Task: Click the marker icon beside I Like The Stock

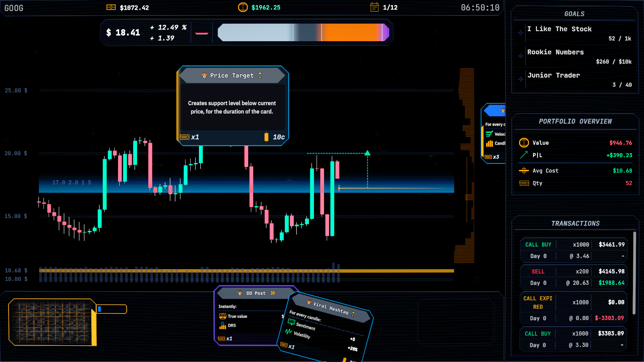Action: click(x=521, y=33)
